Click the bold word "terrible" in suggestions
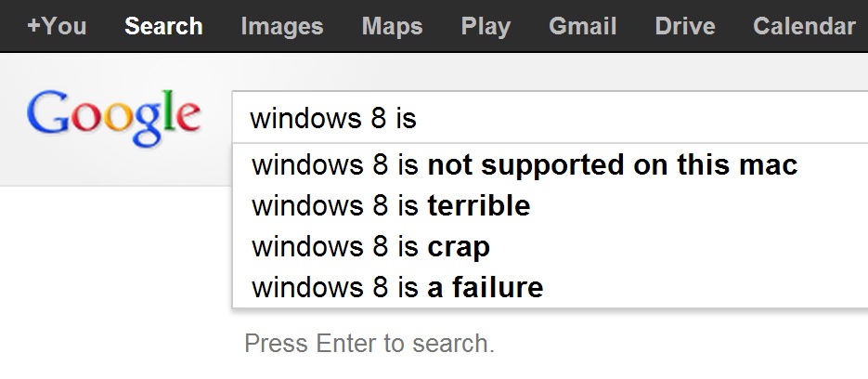The image size is (868, 379). pyautogui.click(x=478, y=206)
